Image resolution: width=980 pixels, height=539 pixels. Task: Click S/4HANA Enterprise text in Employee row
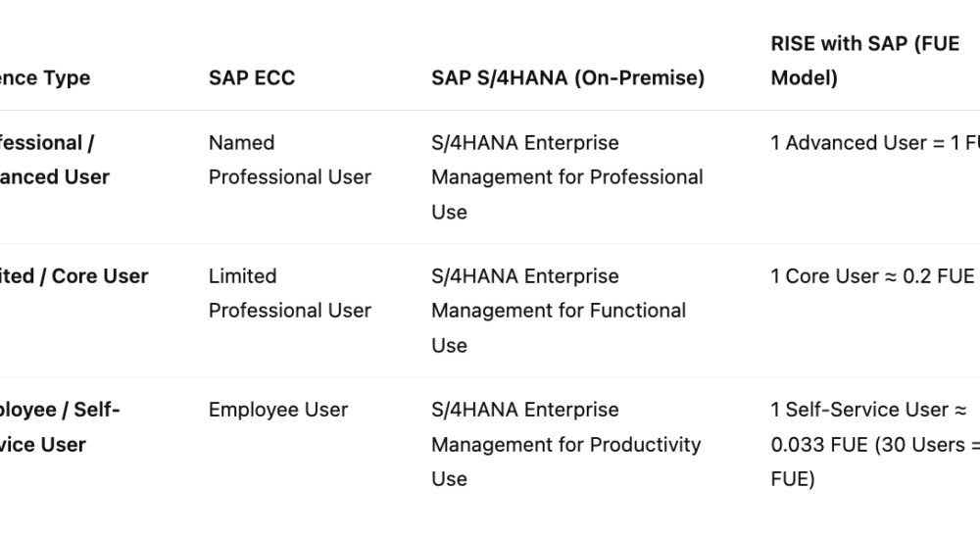pyautogui.click(x=525, y=410)
